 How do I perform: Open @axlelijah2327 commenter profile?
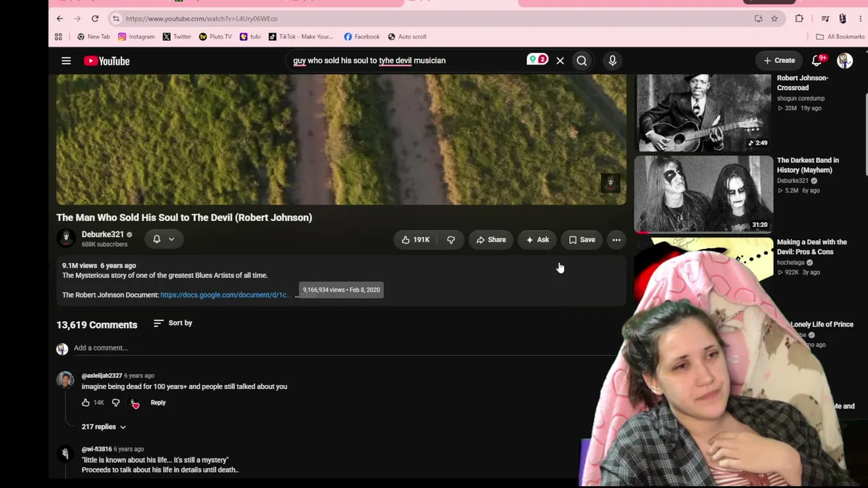pos(65,380)
